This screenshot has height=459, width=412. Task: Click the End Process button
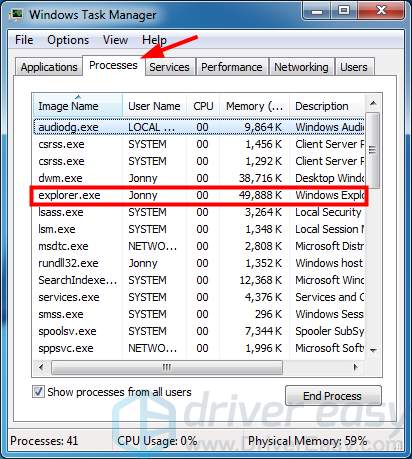point(333,396)
